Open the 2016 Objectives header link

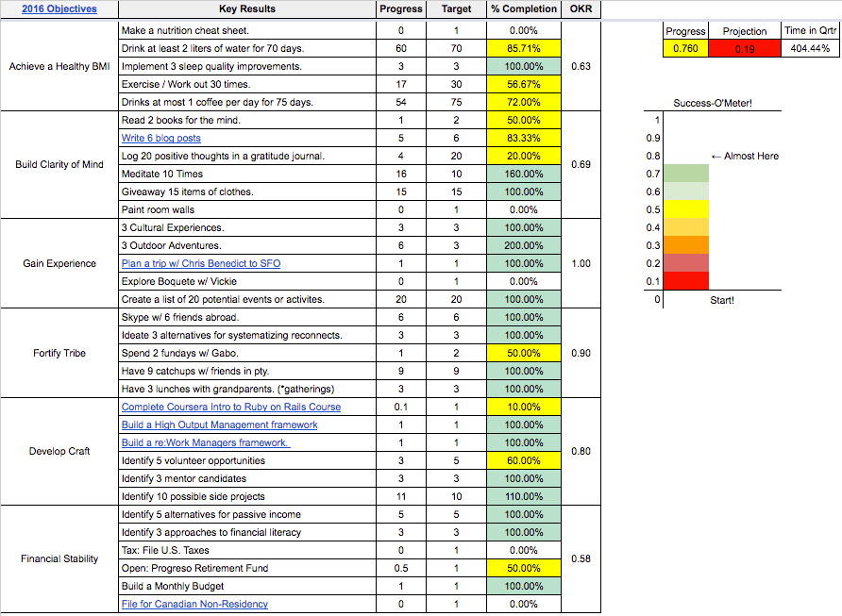tap(59, 9)
